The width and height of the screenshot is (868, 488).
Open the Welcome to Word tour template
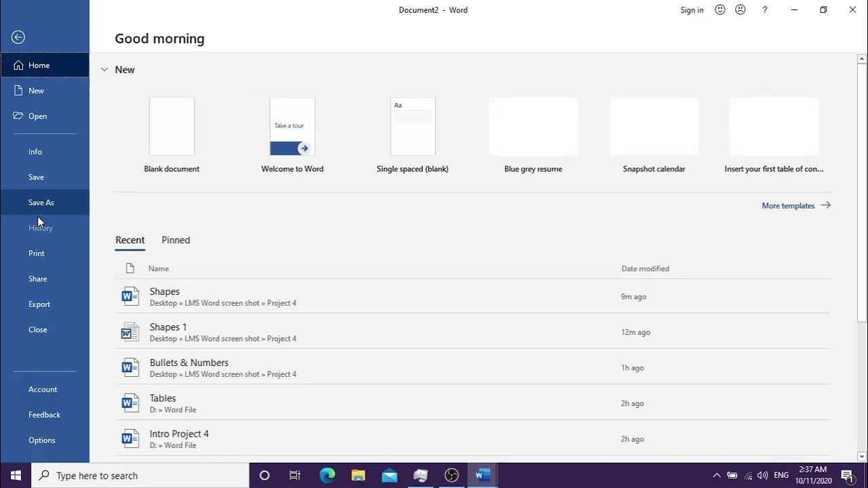tap(292, 136)
